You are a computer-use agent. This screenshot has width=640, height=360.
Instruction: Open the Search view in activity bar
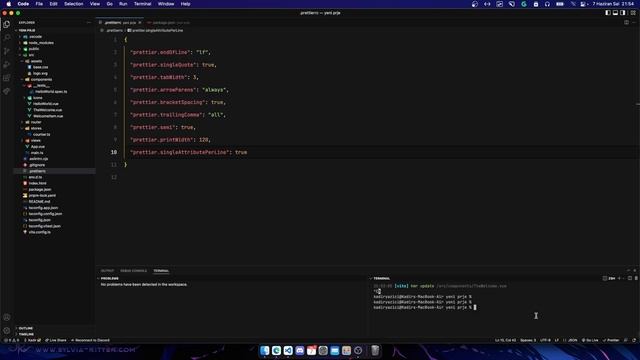click(7, 38)
